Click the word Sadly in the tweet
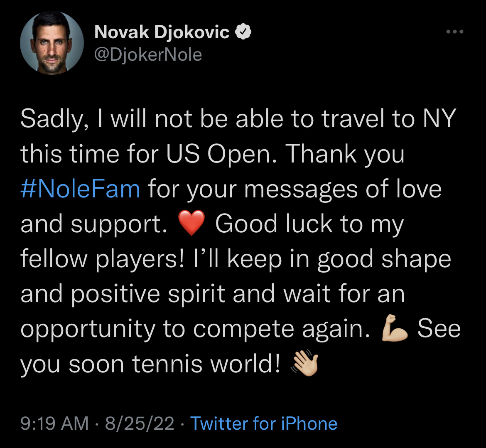Screen dimensions: 486x448 point(51,119)
